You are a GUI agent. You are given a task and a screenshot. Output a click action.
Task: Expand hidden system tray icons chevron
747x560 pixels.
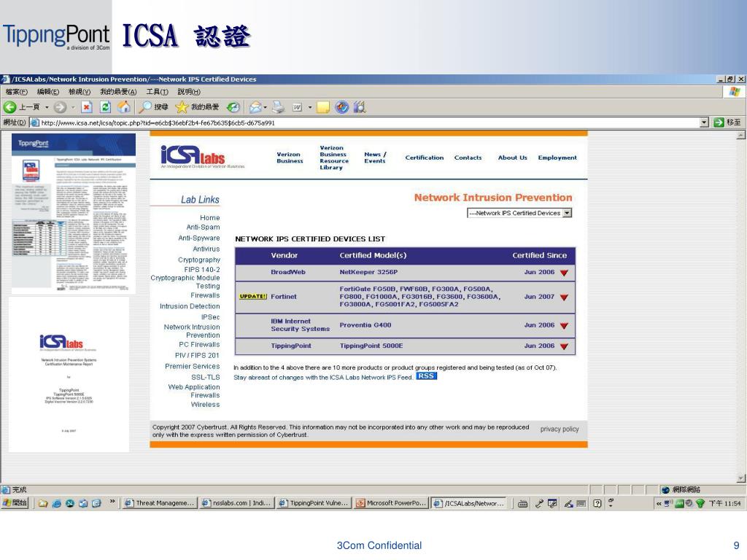tap(659, 503)
